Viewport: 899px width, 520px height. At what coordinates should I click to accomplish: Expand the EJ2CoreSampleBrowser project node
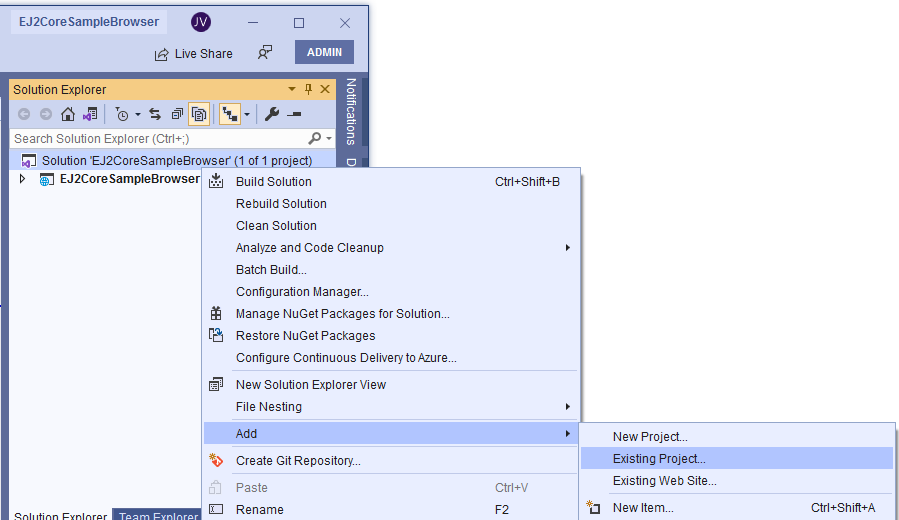pos(22,179)
